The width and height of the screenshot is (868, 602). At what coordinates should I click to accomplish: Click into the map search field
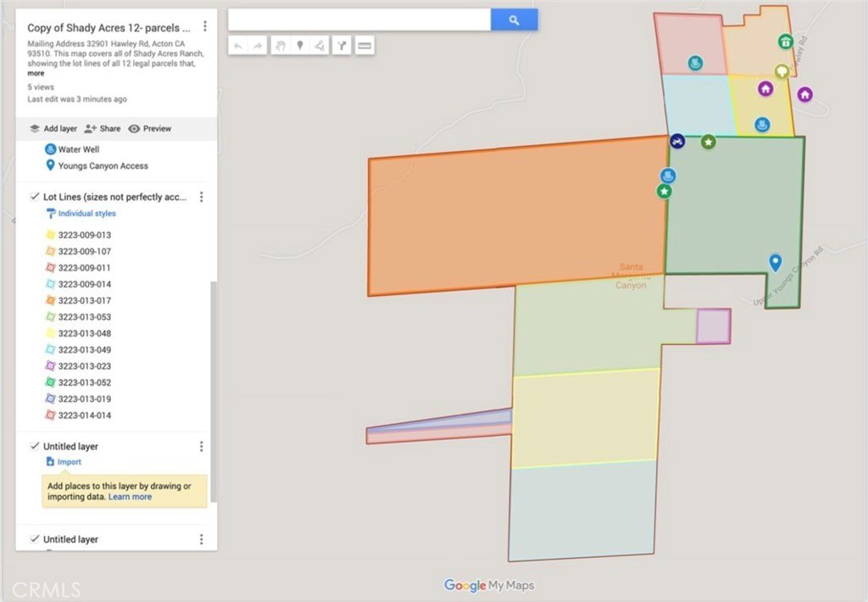[359, 20]
